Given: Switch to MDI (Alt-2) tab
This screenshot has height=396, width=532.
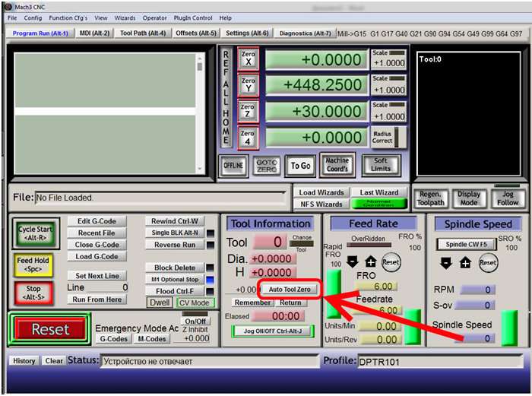Looking at the screenshot, I should coord(95,33).
